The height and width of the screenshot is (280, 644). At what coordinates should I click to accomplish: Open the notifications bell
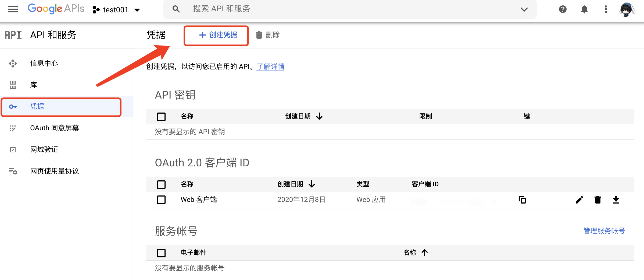(584, 9)
